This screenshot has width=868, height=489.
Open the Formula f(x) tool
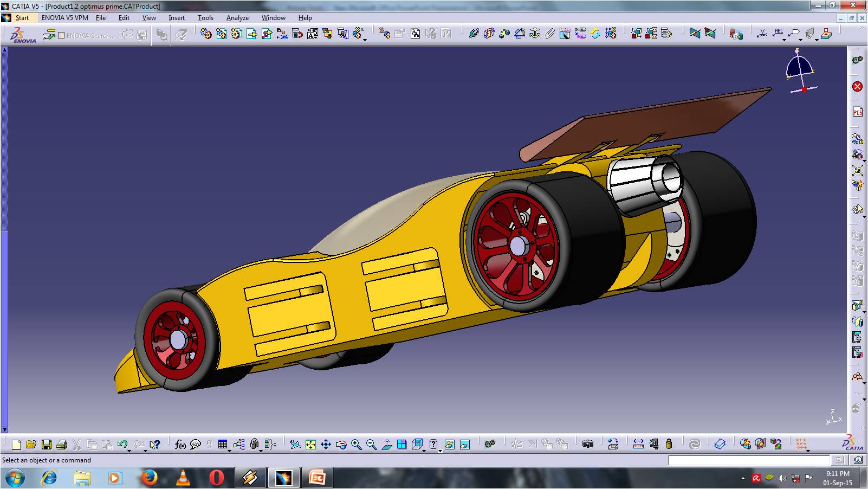[180, 445]
